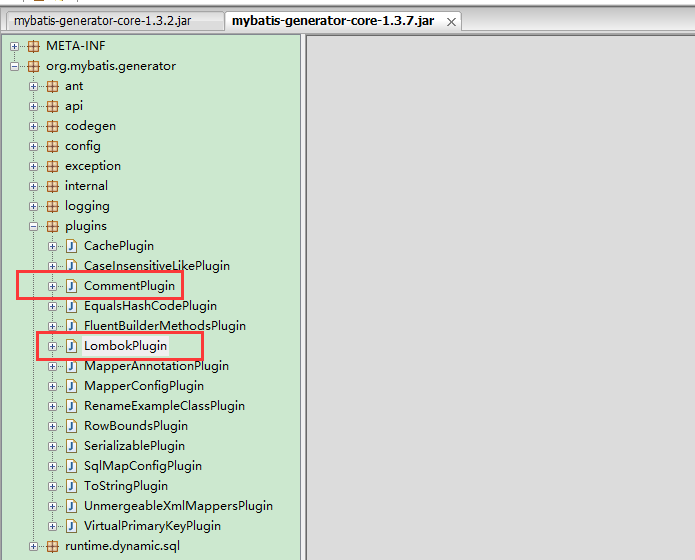Select the runtime.dynamic.sql package label
695x560 pixels.
pos(122,546)
